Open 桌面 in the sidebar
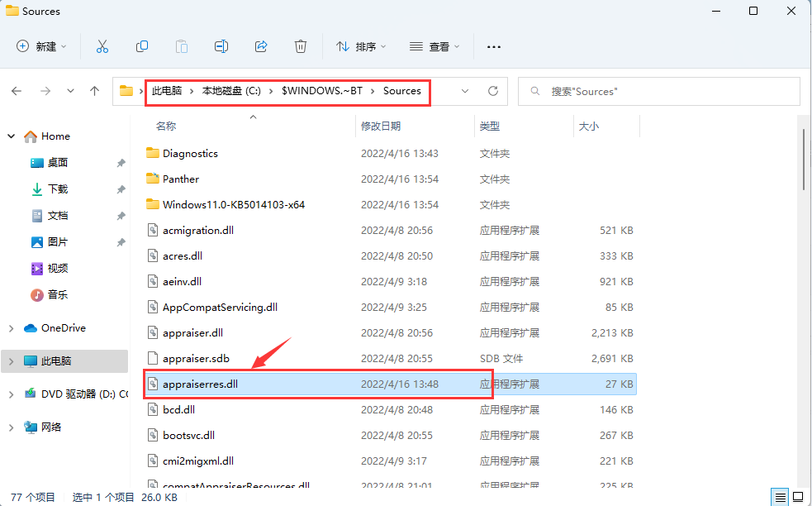Viewport: 812px width, 506px height. (x=49, y=163)
